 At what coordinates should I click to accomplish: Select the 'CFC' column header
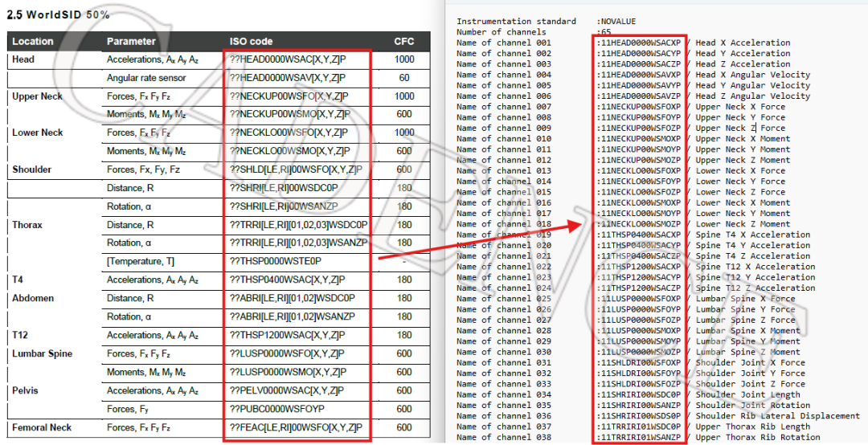tap(404, 42)
